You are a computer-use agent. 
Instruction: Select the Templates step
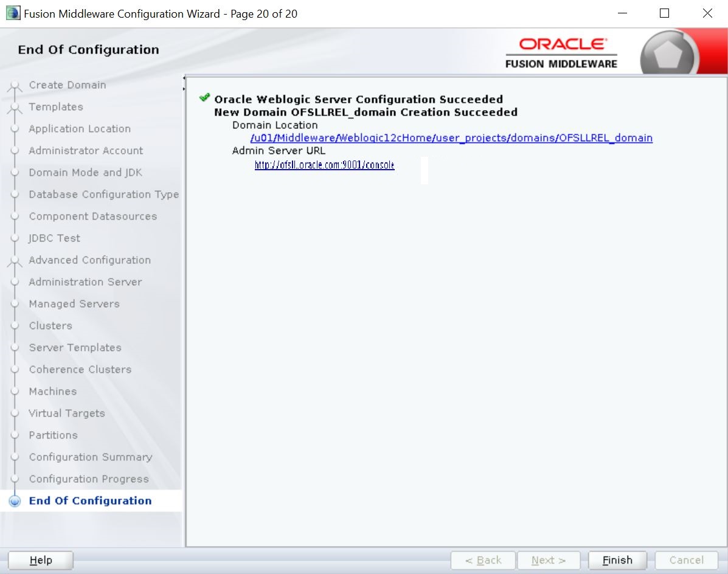pos(56,107)
